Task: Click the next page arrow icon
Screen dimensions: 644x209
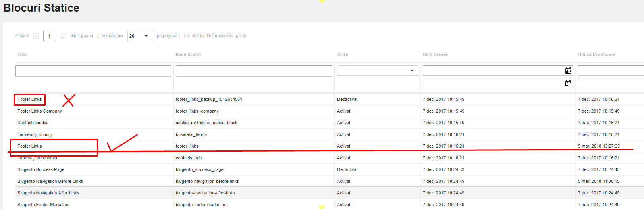Action: point(63,36)
